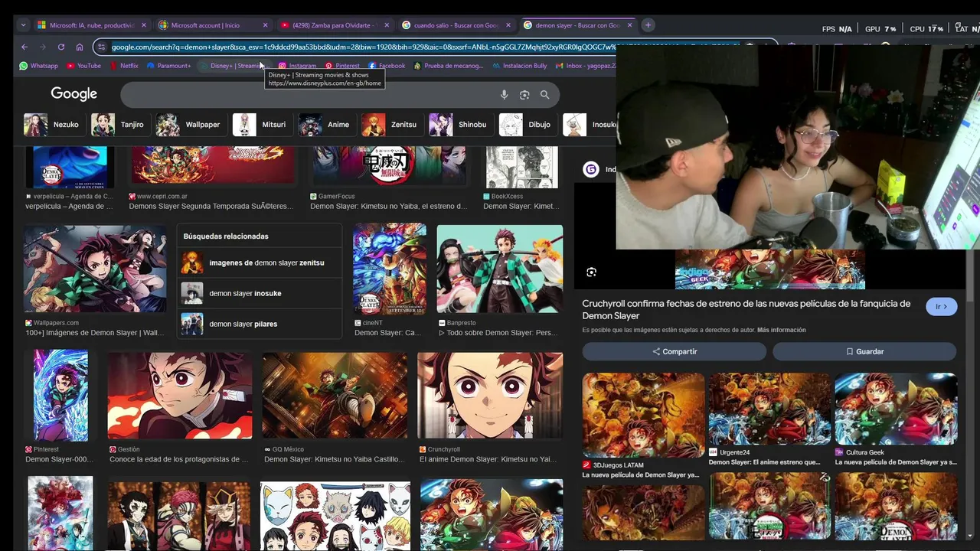Screen dimensions: 980x551
Task: Click the GamerFocus result caption
Action: click(388, 207)
